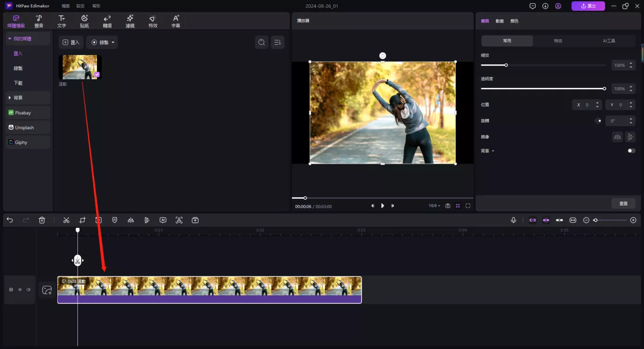
Task: Click the 縮放 scale slider handle
Action: [506, 65]
